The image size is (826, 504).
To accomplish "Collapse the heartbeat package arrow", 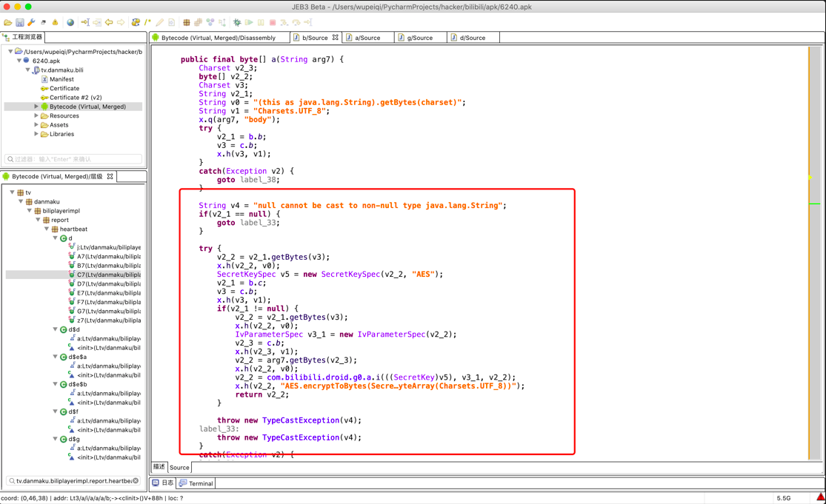I will 47,229.
